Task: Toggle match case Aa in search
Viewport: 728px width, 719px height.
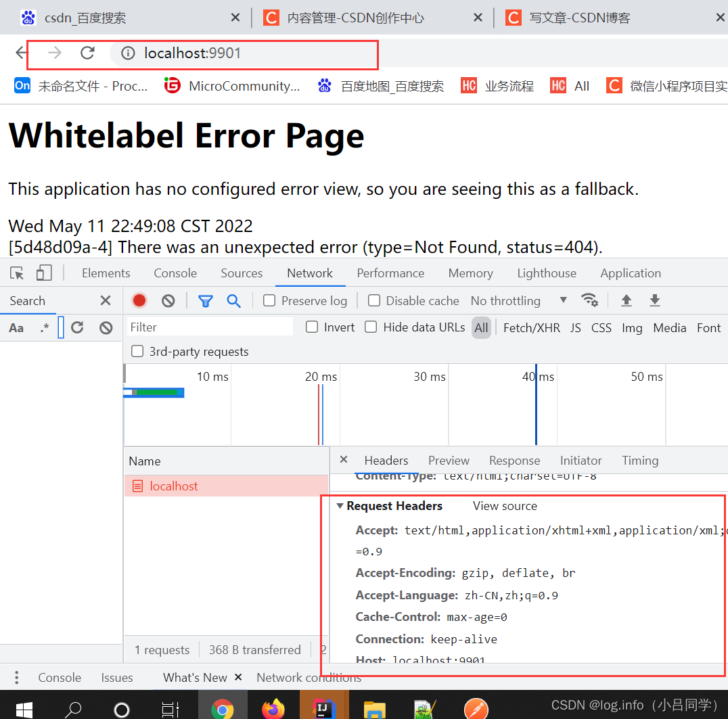Action: [16, 328]
